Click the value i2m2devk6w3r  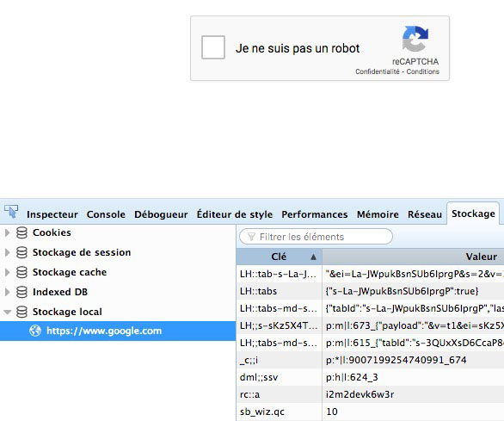coord(360,394)
